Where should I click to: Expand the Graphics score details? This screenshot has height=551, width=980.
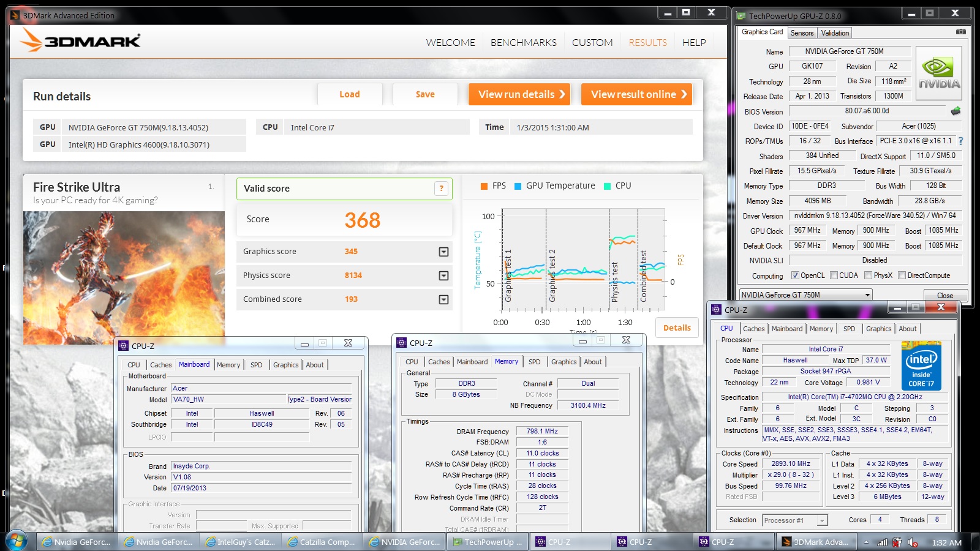click(x=443, y=252)
